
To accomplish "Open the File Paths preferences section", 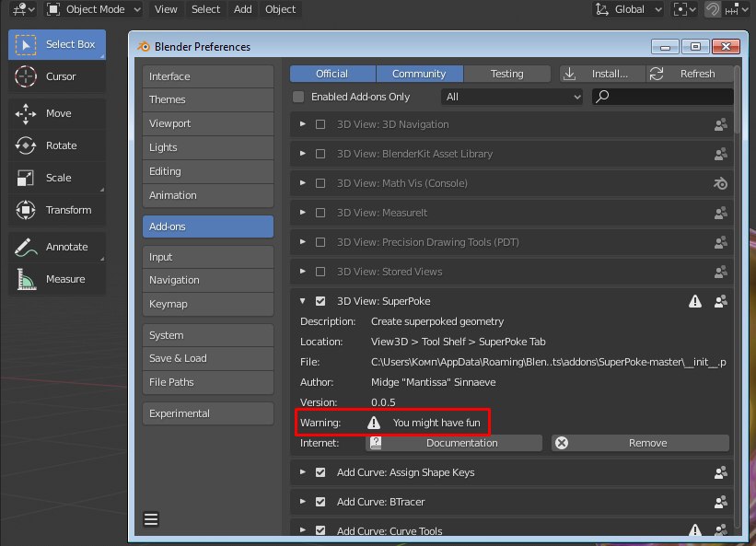I will coord(208,382).
